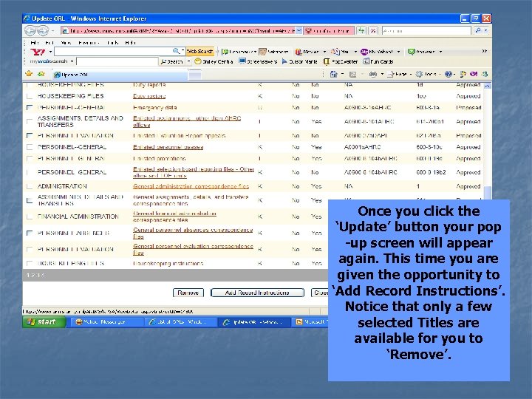The image size is (532, 399).
Task: Click the mywebsearch Search button
Action: click(x=172, y=61)
